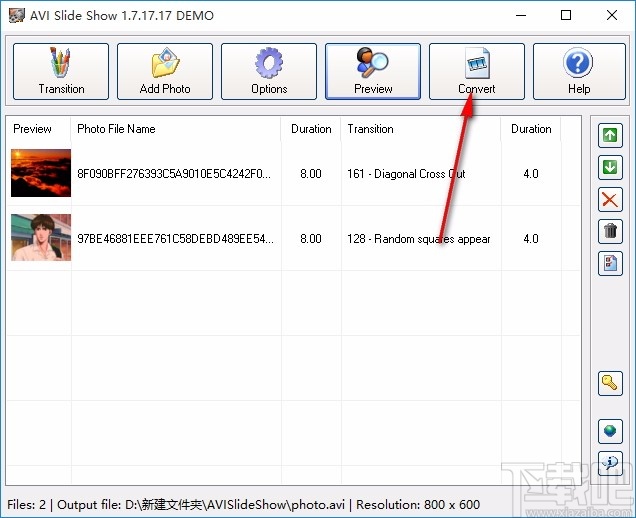
Task: Click 8.00 duration in the sunset row
Action: (x=311, y=174)
